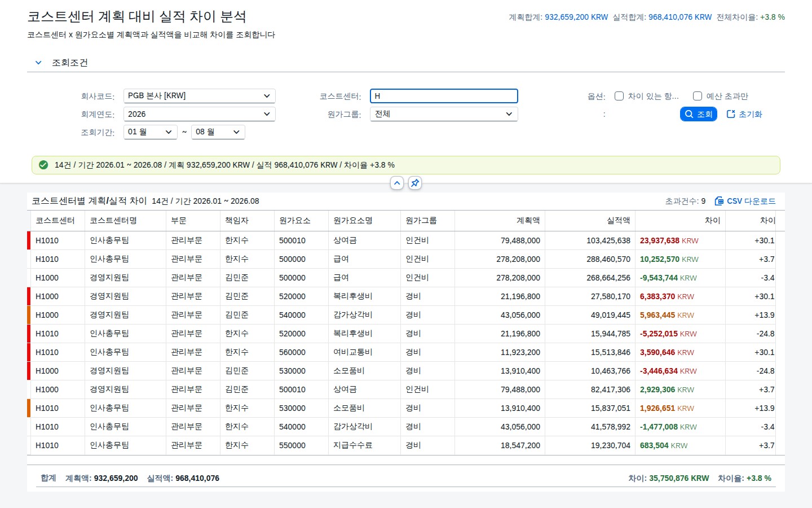Click the 조회 search button

tap(698, 114)
